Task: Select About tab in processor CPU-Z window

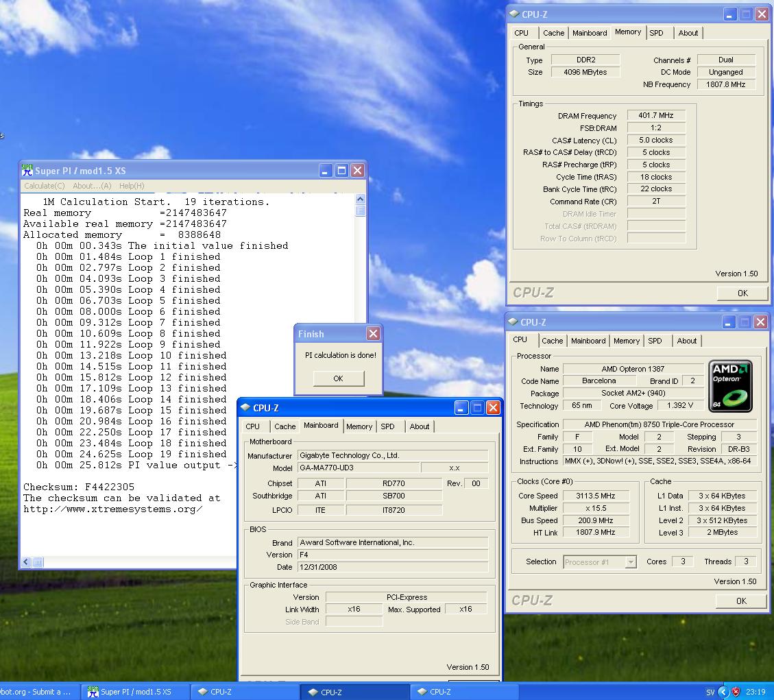Action: pos(687,341)
